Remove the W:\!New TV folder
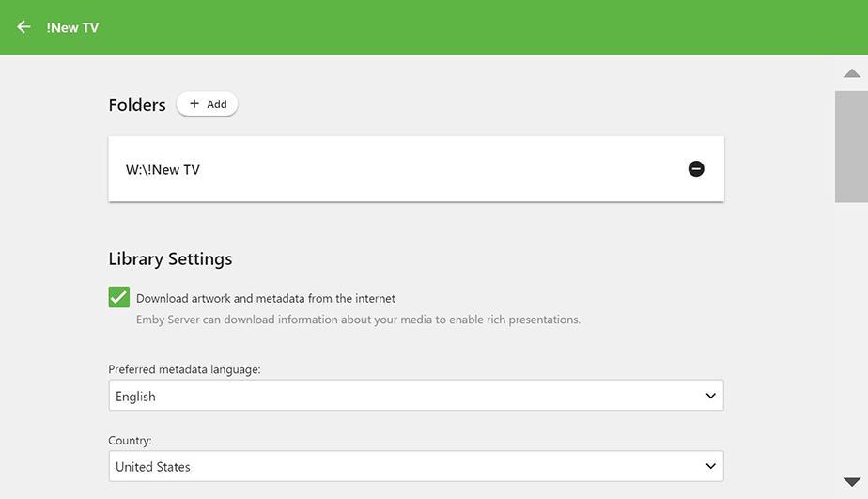The image size is (868, 499). 696,169
